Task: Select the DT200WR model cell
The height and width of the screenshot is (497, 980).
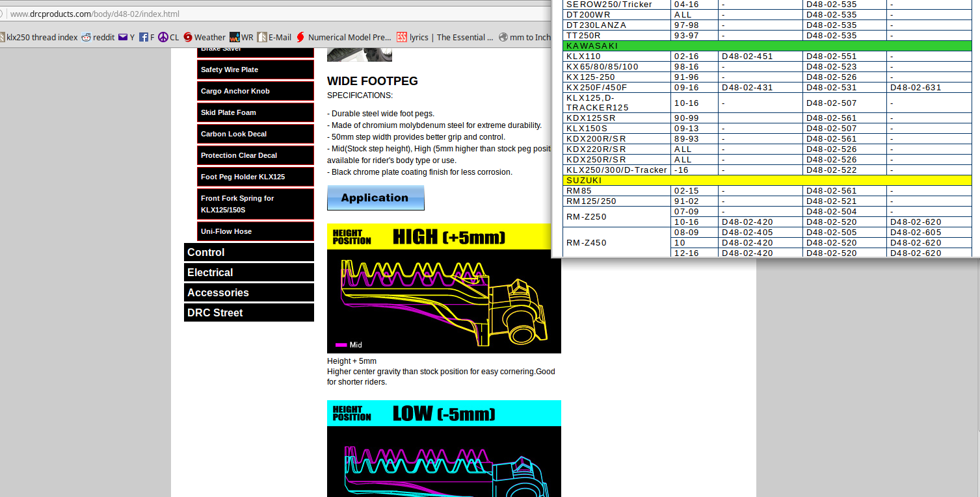Action: point(616,14)
